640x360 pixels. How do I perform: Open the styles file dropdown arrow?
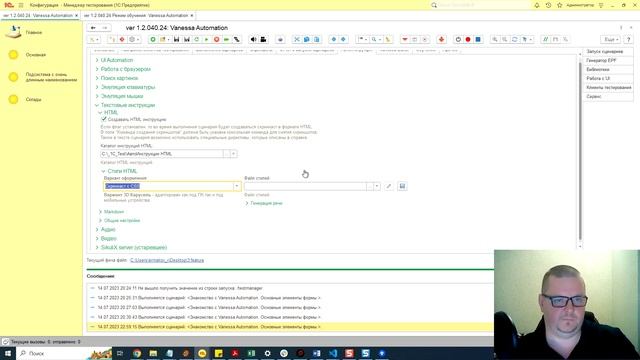coord(377,186)
